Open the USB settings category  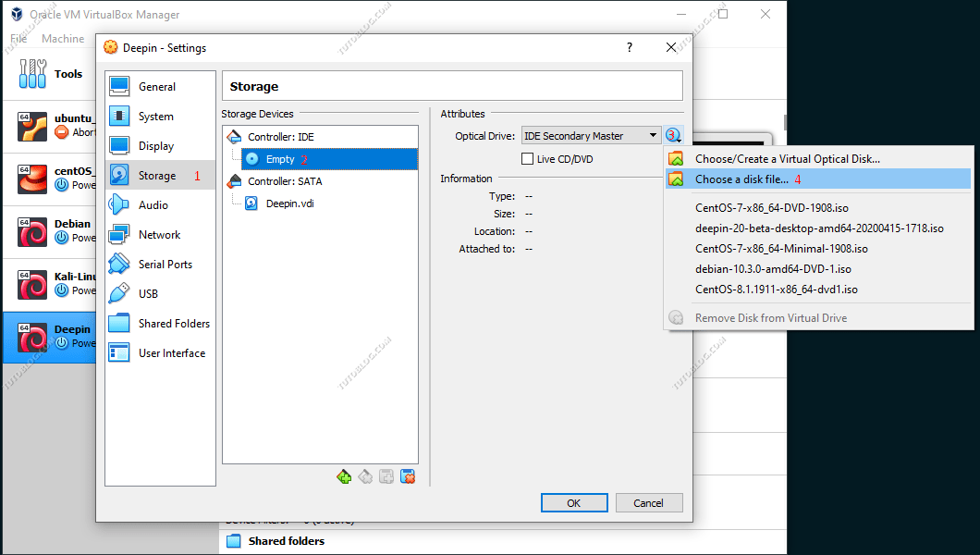click(148, 294)
